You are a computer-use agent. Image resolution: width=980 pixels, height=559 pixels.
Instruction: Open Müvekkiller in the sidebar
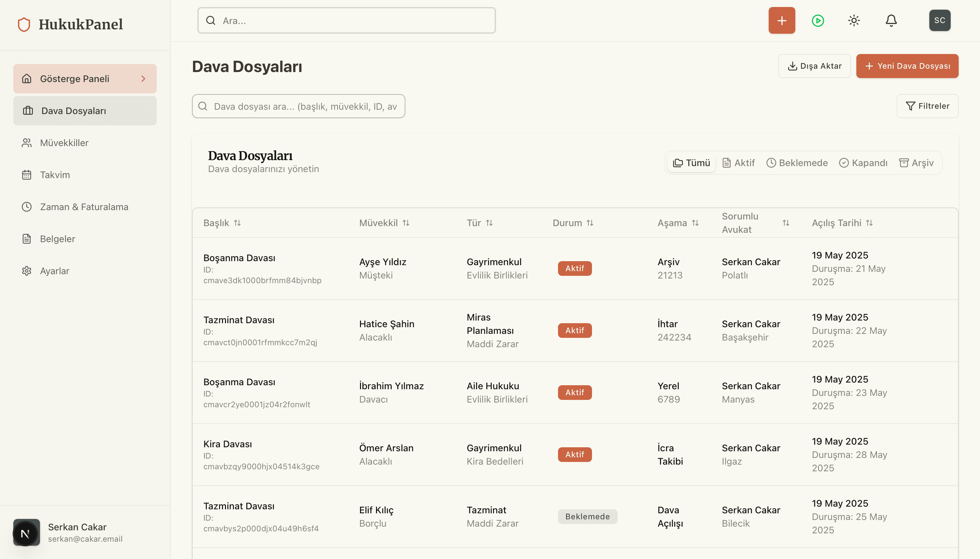(64, 143)
